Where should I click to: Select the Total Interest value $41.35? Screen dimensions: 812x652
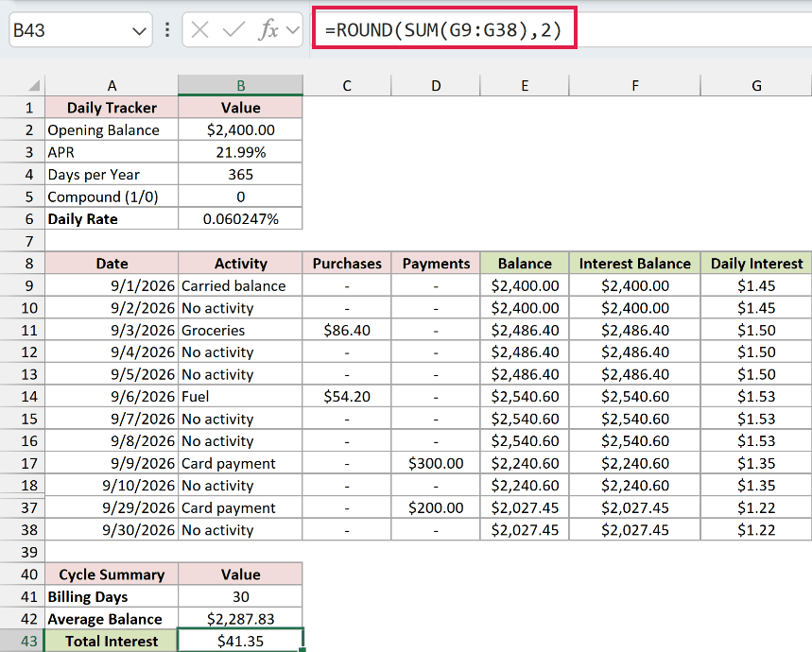coord(240,641)
